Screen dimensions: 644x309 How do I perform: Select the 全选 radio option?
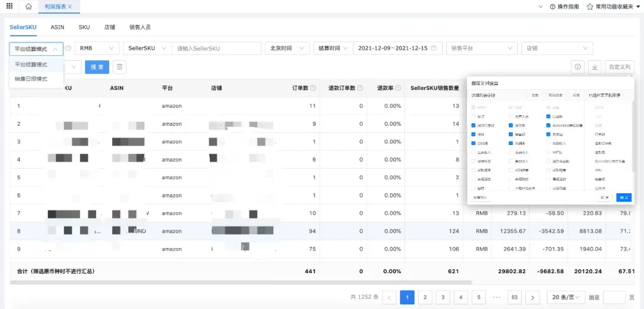pos(528,95)
